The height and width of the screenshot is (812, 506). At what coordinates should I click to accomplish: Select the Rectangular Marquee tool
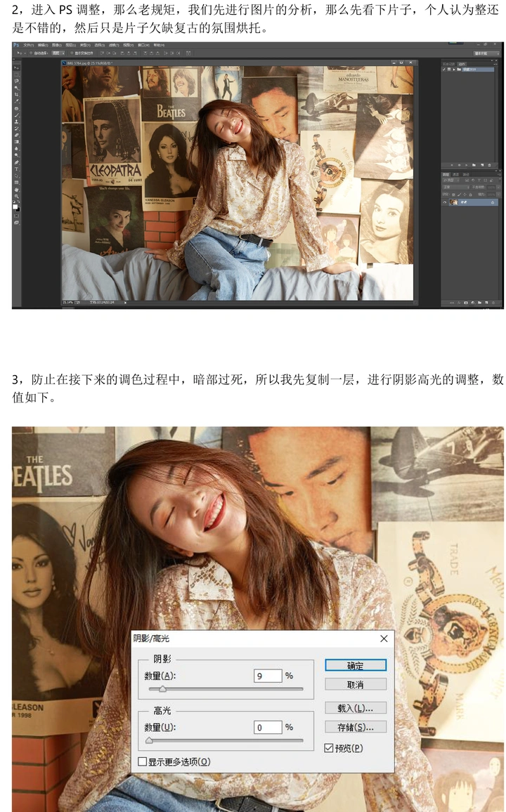pos(17,74)
